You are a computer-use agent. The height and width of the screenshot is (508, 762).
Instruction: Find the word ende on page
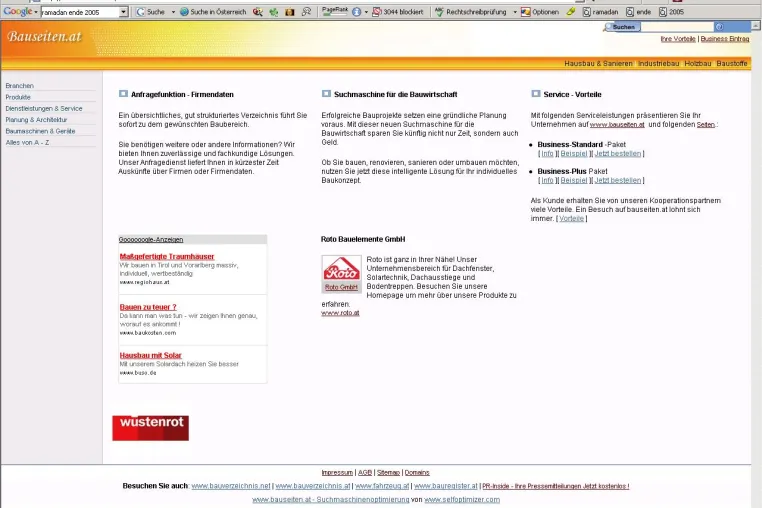click(639, 12)
